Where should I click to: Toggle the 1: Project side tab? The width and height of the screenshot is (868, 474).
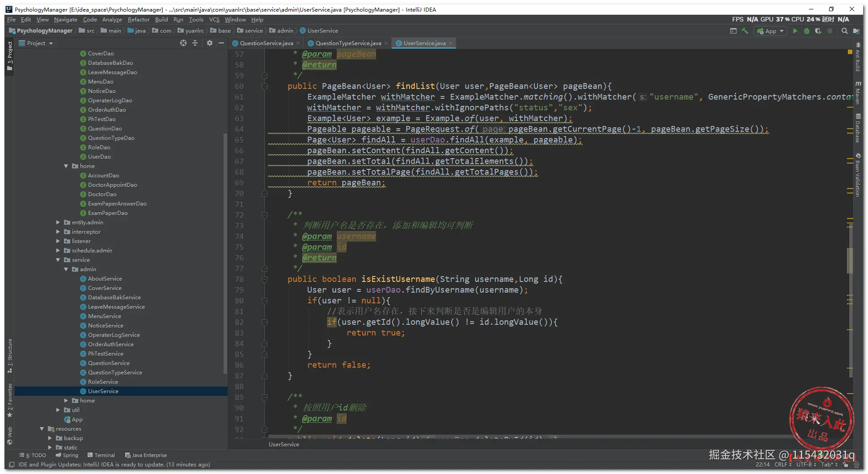[x=10, y=56]
